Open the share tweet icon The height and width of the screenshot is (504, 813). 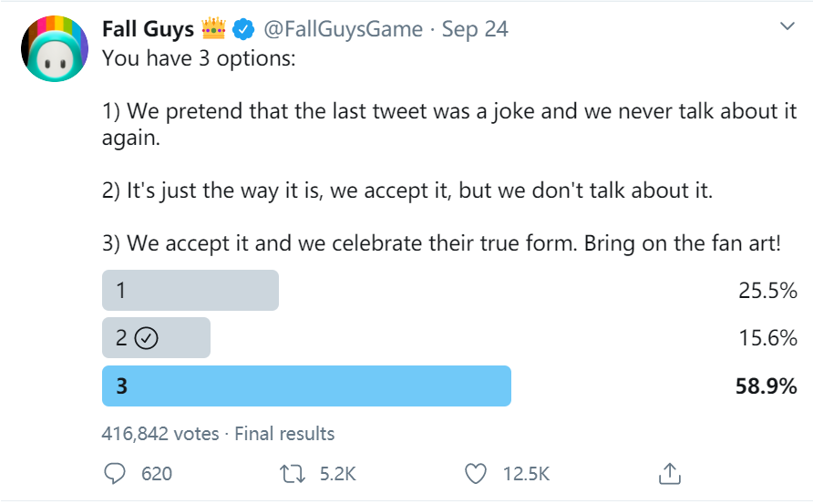[x=669, y=473]
